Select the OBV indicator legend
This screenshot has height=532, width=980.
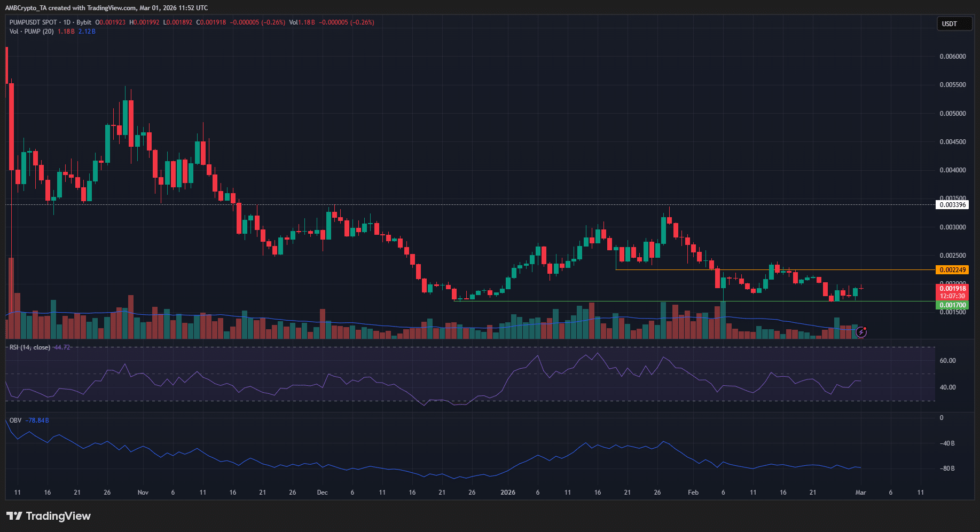tap(14, 420)
